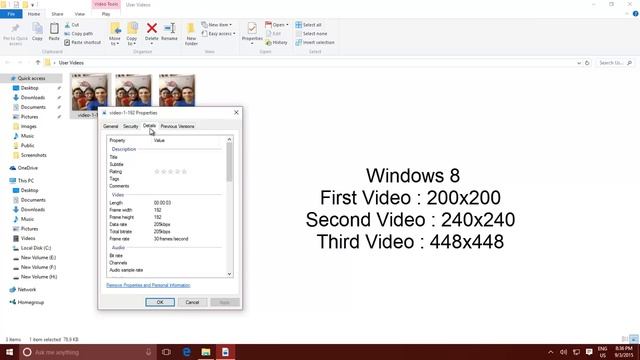Open the Play ribbon tab

(x=106, y=14)
